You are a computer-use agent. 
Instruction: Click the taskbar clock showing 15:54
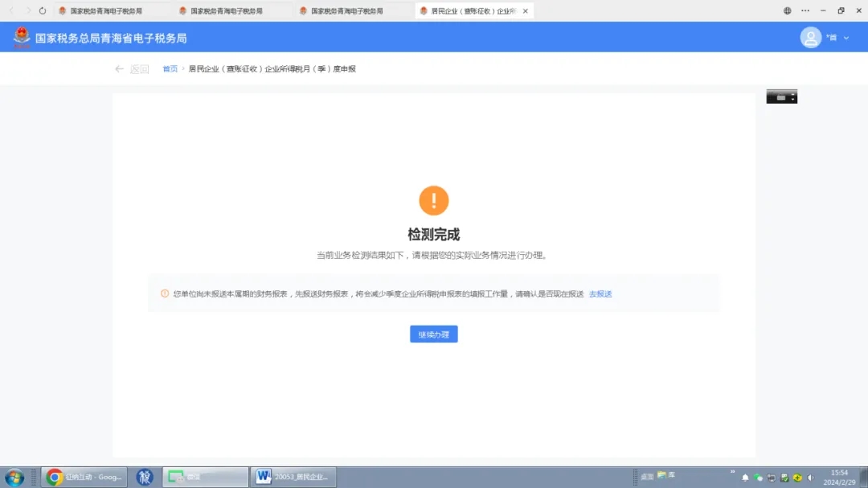pos(839,478)
